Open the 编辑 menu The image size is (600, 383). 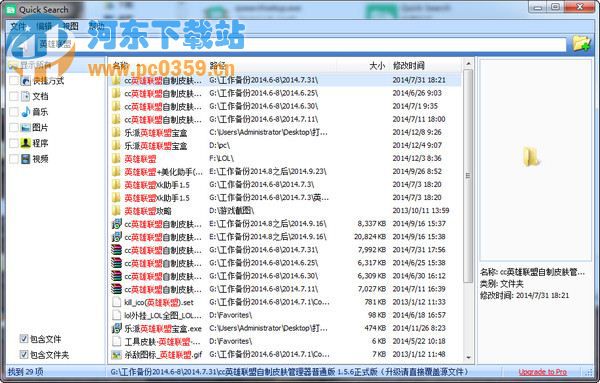point(44,26)
